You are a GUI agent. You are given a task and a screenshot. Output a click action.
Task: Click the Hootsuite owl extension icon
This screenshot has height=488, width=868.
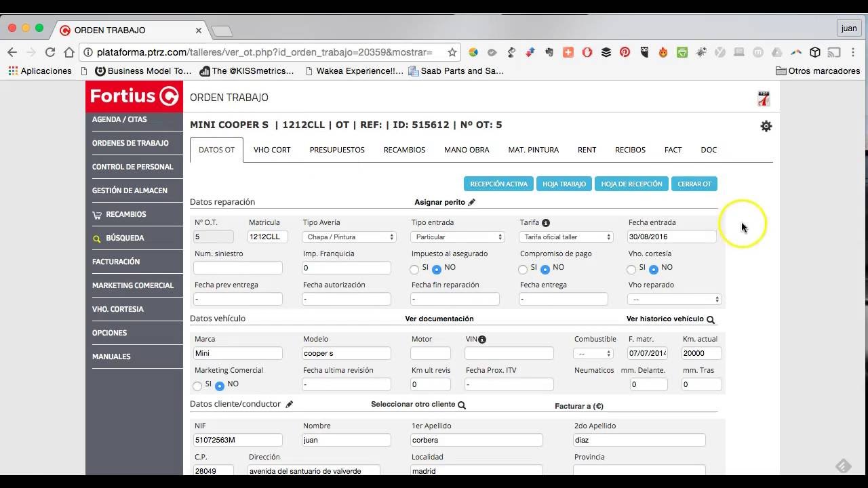644,52
